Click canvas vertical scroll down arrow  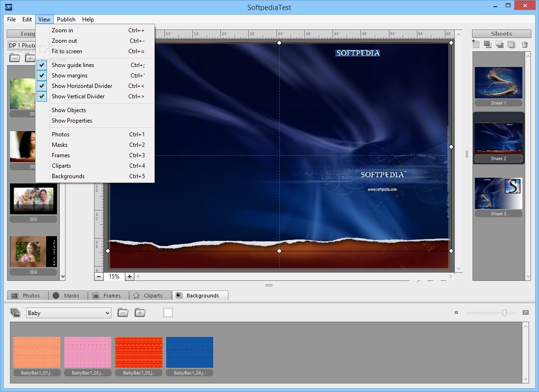[458, 268]
